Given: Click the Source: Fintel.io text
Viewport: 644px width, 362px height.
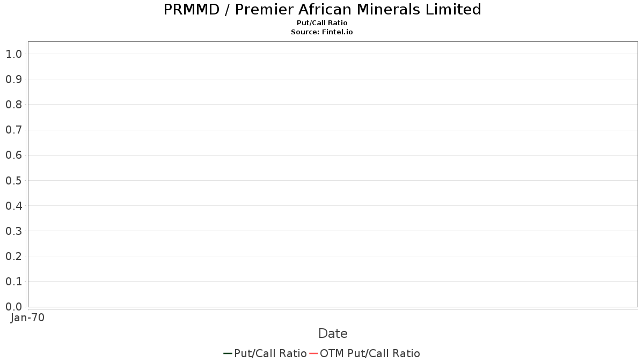Looking at the screenshot, I should point(322,32).
